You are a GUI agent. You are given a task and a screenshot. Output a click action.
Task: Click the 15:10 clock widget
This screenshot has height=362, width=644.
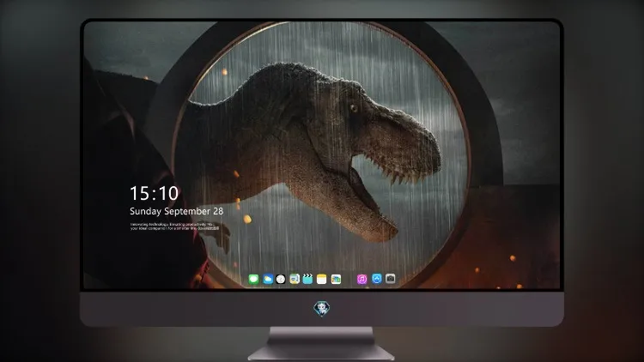(154, 193)
